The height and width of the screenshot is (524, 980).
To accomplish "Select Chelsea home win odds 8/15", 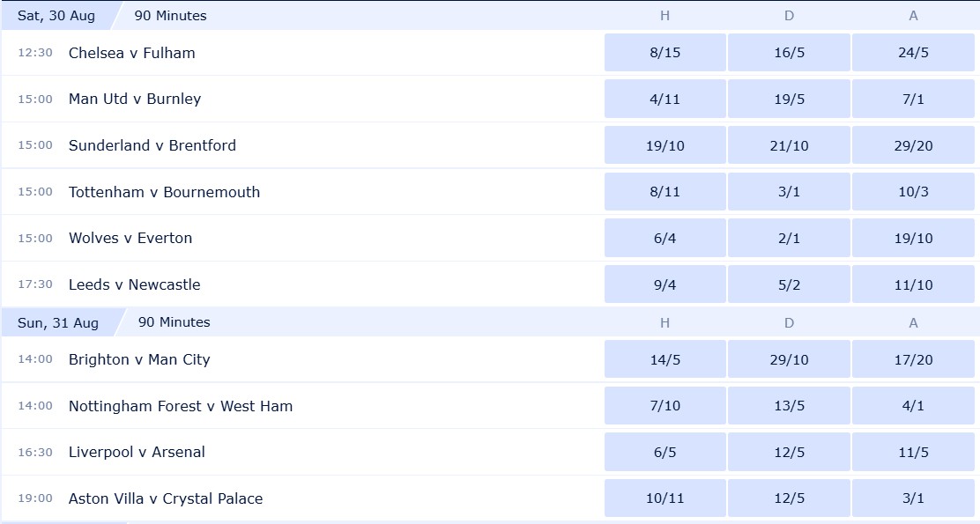I will (x=665, y=53).
